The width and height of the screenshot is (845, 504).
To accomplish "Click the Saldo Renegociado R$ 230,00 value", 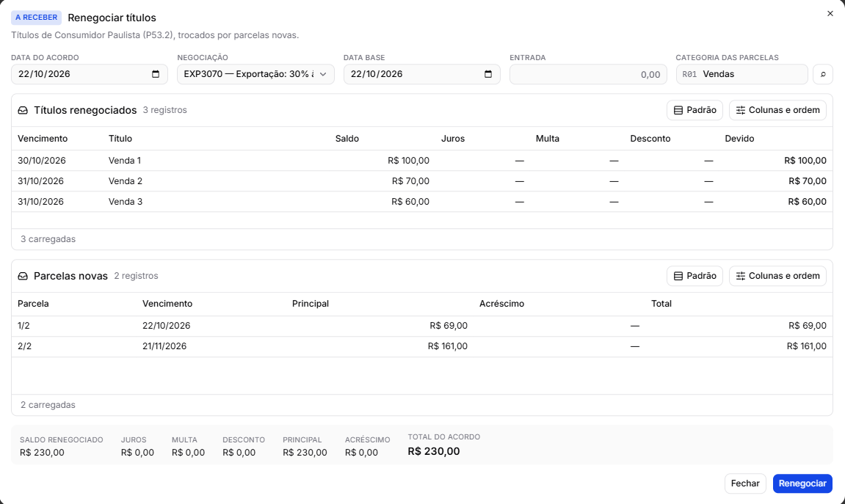I will tap(42, 453).
